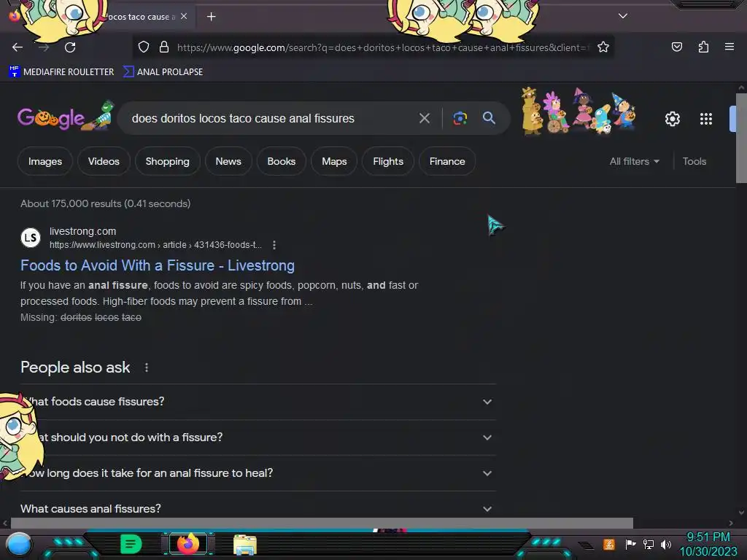This screenshot has height=560, width=747.
Task: Click the horizontal scrollbar at page bottom
Action: tap(322, 523)
